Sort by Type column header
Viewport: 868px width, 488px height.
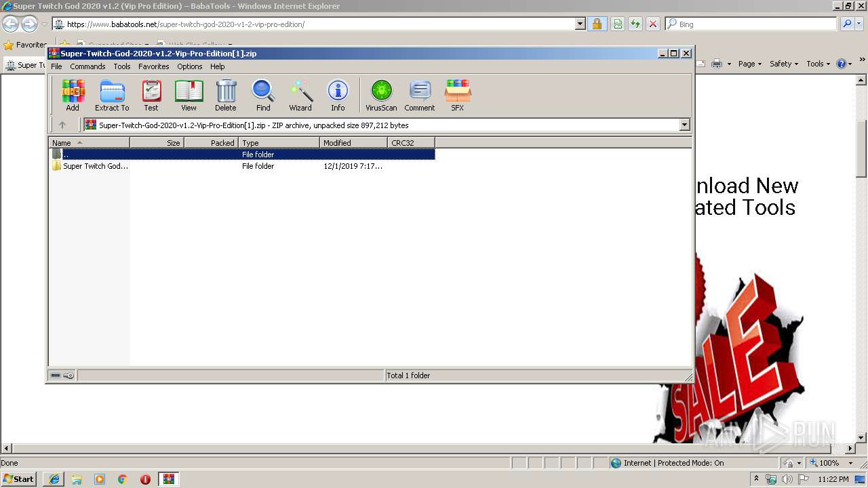279,143
